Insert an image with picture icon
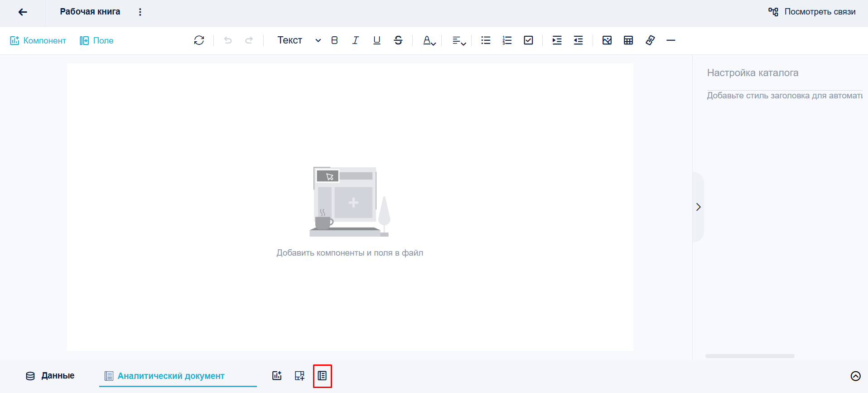868x393 pixels. pyautogui.click(x=607, y=40)
